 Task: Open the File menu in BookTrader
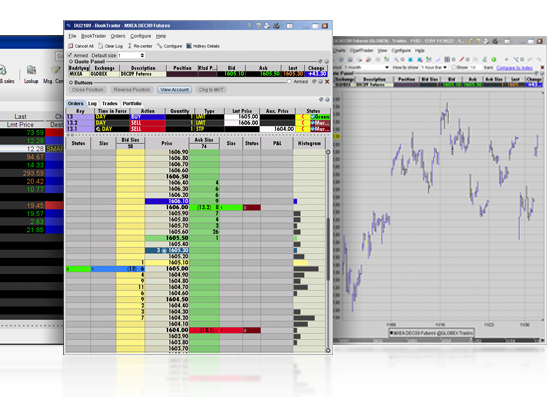pos(72,36)
